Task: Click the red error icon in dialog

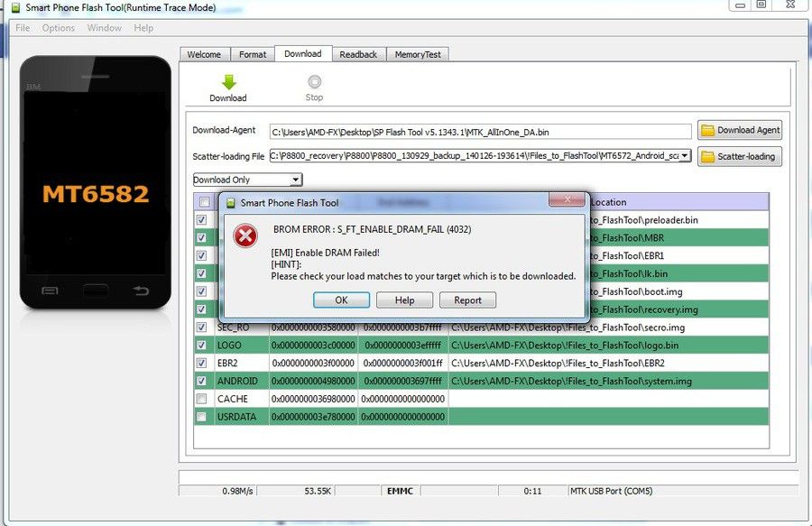Action: (245, 236)
